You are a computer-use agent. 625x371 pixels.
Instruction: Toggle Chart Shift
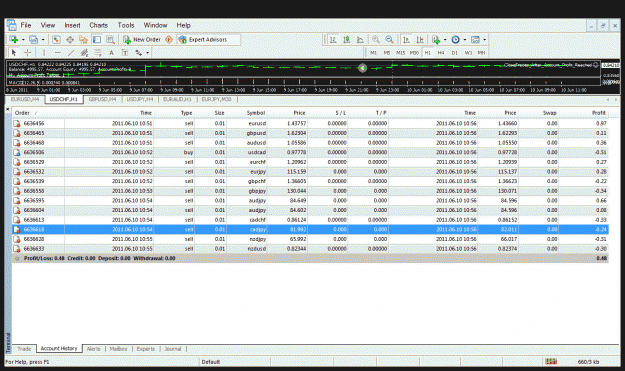pyautogui.click(x=420, y=39)
